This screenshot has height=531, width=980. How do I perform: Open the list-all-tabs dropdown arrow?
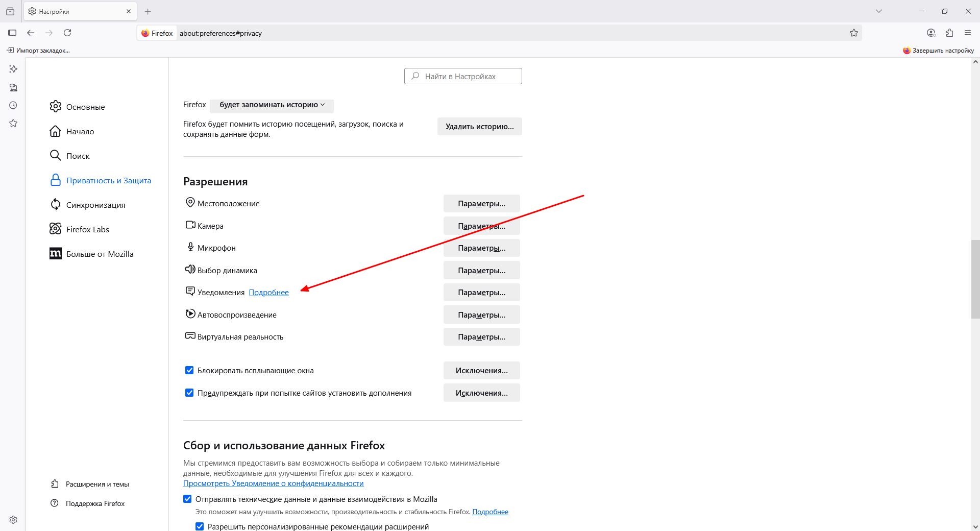pyautogui.click(x=879, y=11)
